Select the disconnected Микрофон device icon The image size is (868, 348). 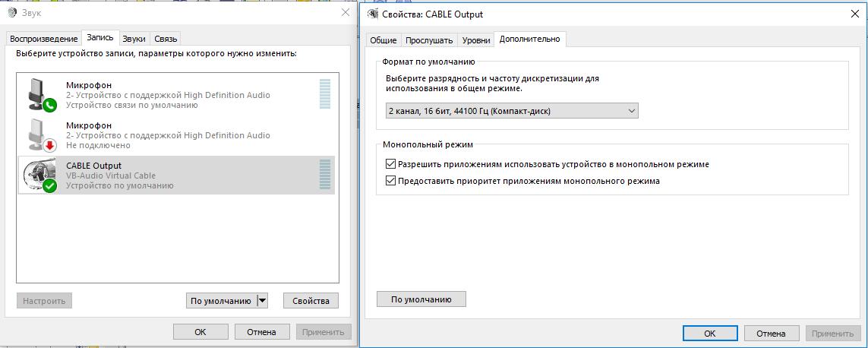(x=41, y=134)
